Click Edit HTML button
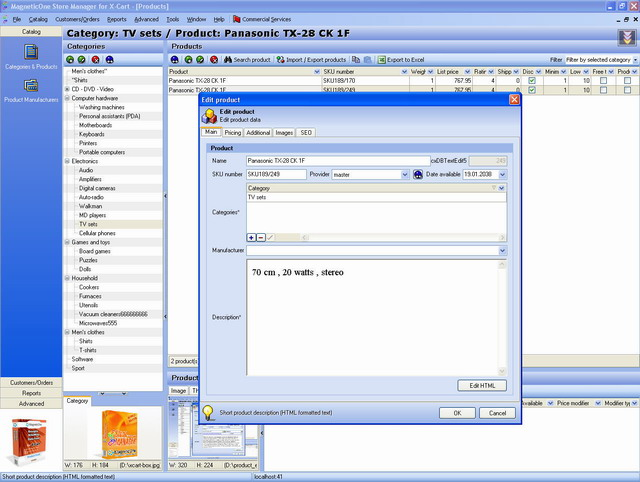The width and height of the screenshot is (640, 482). tap(482, 385)
